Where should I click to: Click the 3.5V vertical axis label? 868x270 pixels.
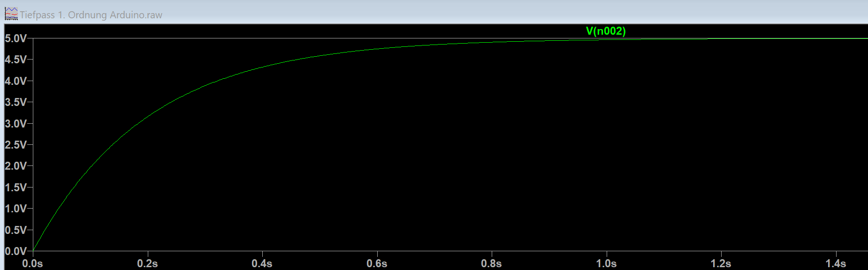click(x=16, y=102)
